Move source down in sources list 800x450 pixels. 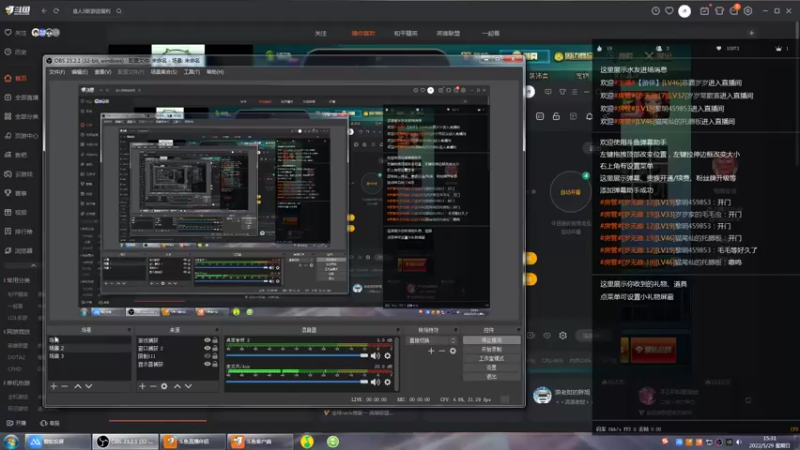pos(188,386)
